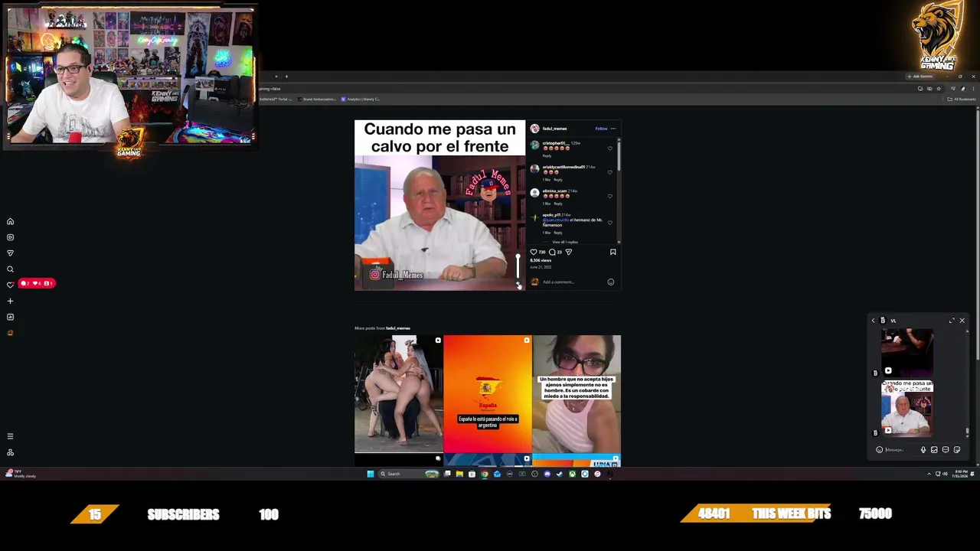This screenshot has width=980, height=551.
Task: Like the fadul_memes post
Action: (534, 252)
